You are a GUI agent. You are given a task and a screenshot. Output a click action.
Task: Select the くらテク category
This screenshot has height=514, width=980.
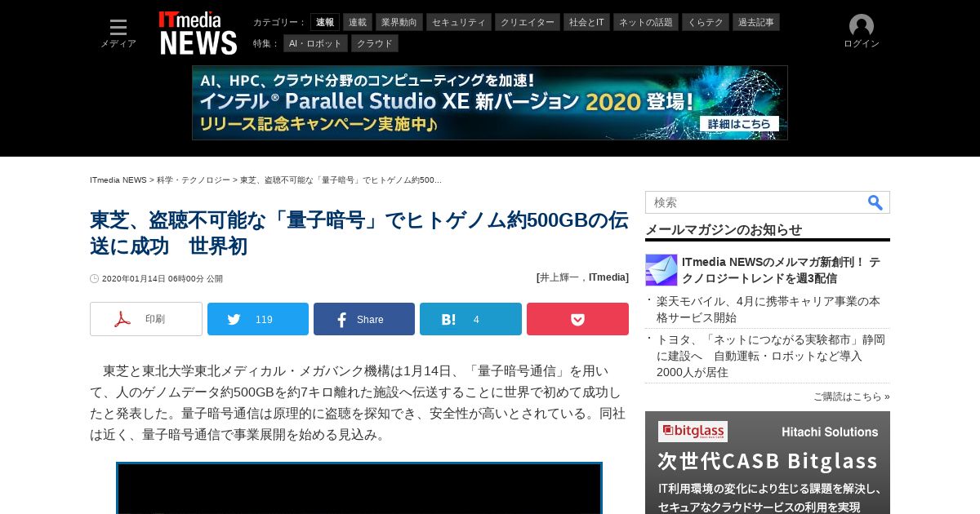(706, 22)
